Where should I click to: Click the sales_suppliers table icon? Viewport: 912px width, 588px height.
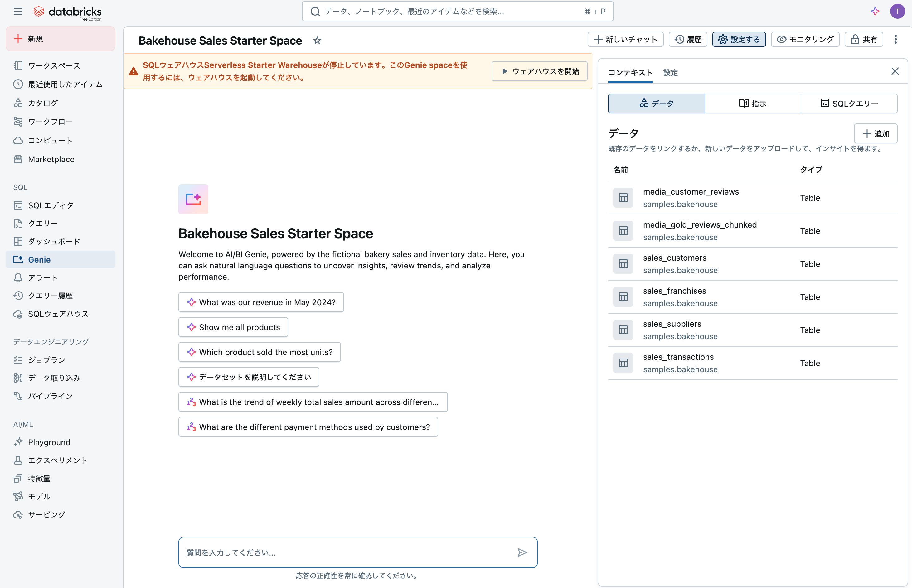(623, 330)
